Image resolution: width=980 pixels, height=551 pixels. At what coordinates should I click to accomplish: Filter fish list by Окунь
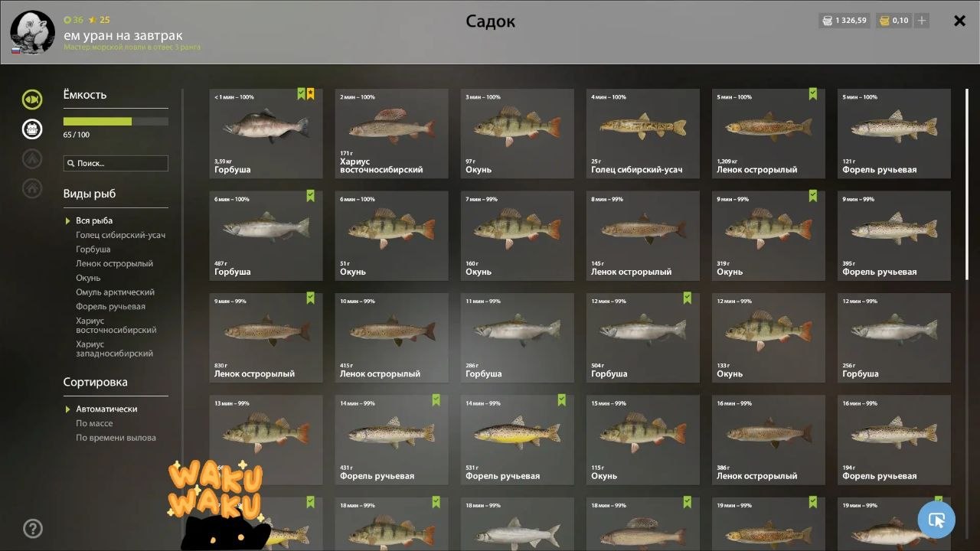[88, 278]
